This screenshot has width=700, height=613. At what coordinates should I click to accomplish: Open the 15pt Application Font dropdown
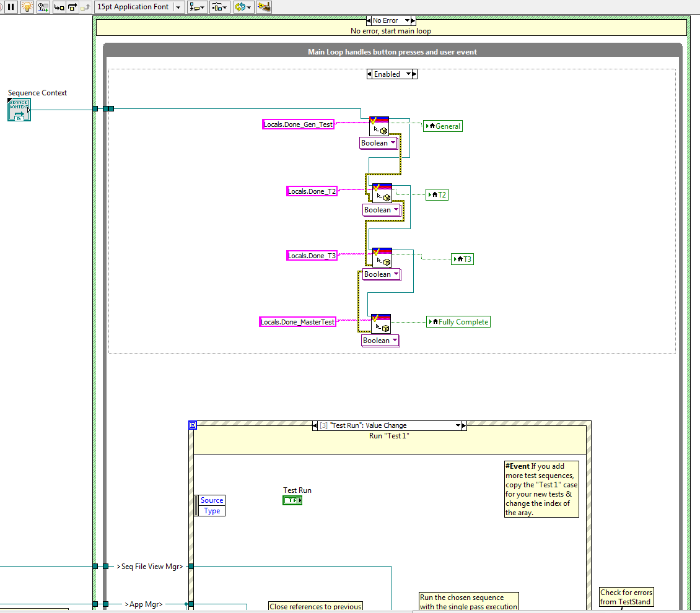pos(140,7)
